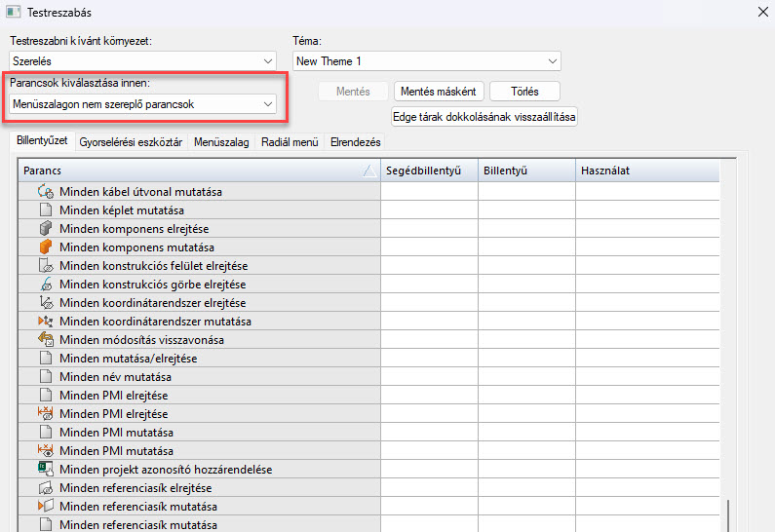
Task: Click icon for Minden projekt azonosító hozzárendelése
Action: [x=45, y=470]
